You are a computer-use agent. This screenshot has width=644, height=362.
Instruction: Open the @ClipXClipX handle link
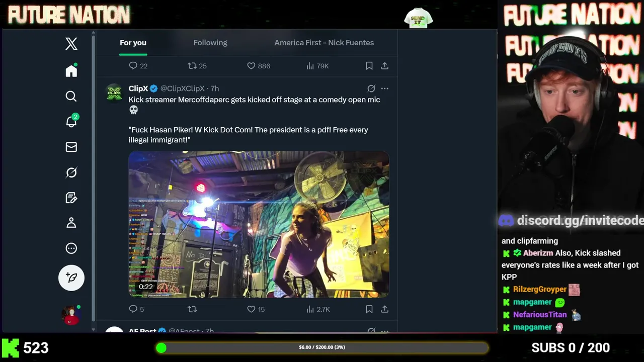point(183,88)
